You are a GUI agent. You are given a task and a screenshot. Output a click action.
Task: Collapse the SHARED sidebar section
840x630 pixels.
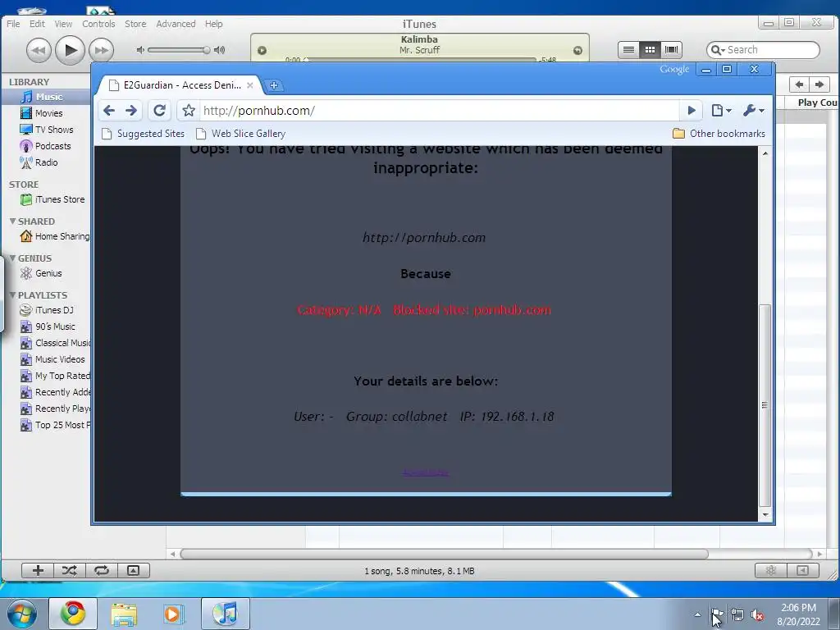coord(12,221)
